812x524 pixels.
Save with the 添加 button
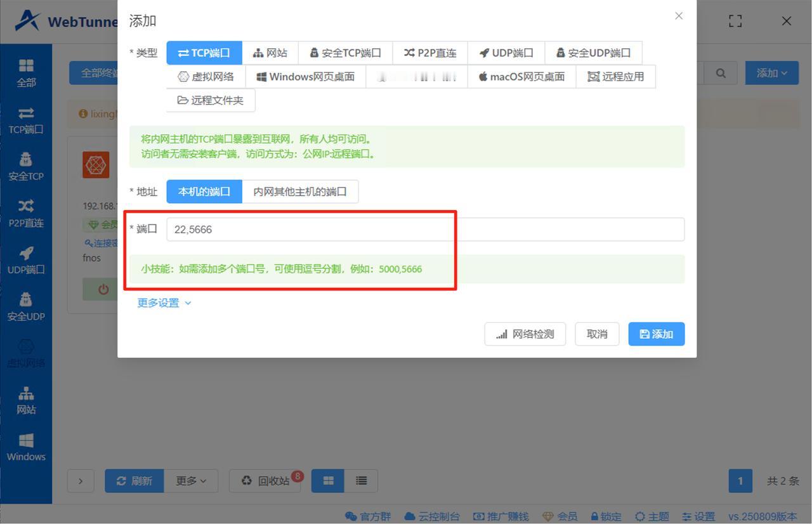[x=656, y=334]
